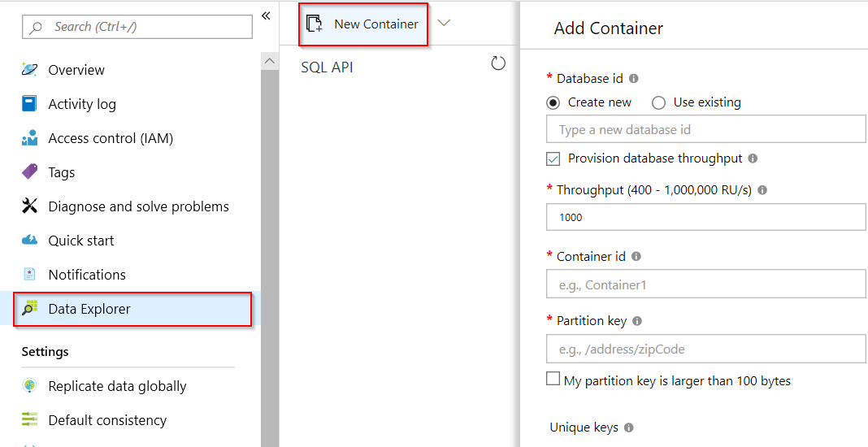This screenshot has height=447, width=868.
Task: Click the Overview planet icon
Action: point(29,69)
